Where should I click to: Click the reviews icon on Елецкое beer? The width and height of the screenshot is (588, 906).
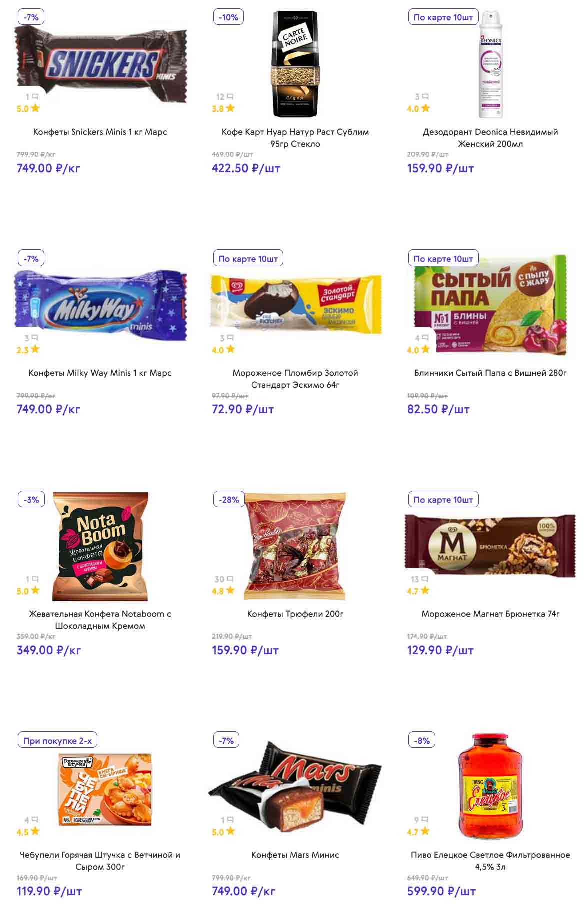tap(425, 820)
